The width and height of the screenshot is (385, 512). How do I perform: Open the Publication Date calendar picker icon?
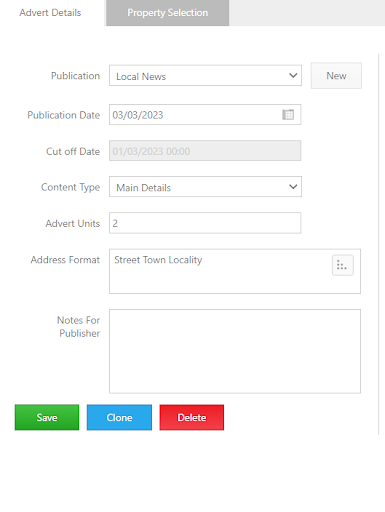pyautogui.click(x=288, y=115)
